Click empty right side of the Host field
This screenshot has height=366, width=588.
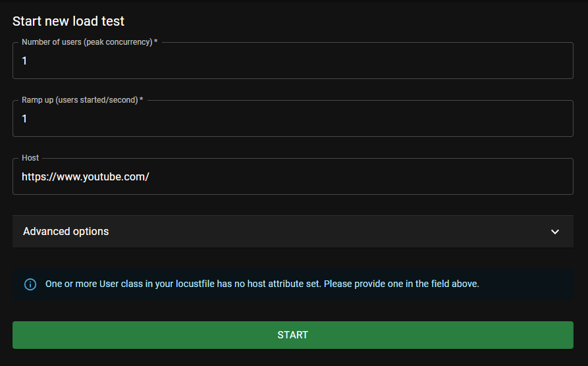pyautogui.click(x=461, y=176)
